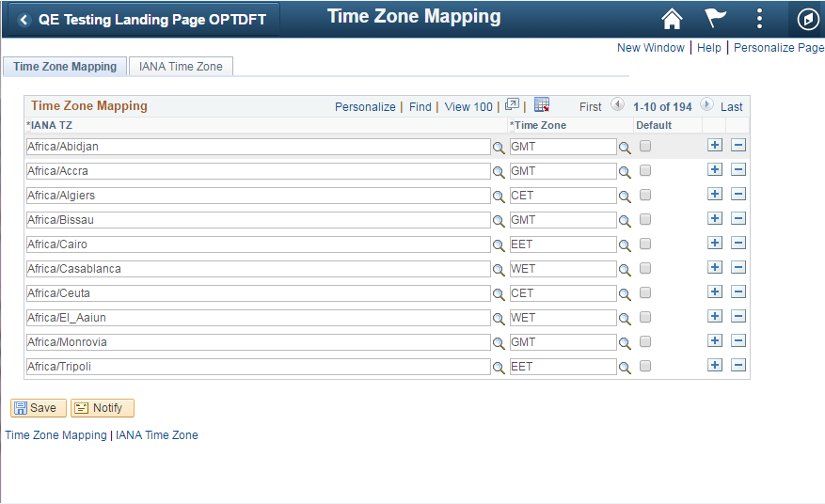Screen dimensions: 825x504
Task: Open the NavBar compass icon
Action: (808, 20)
